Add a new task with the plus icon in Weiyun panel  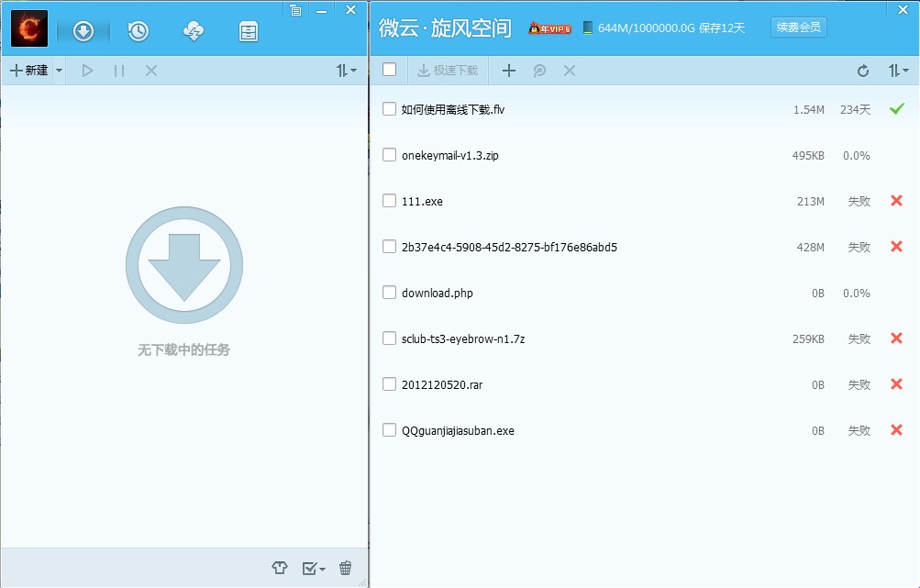(x=509, y=70)
